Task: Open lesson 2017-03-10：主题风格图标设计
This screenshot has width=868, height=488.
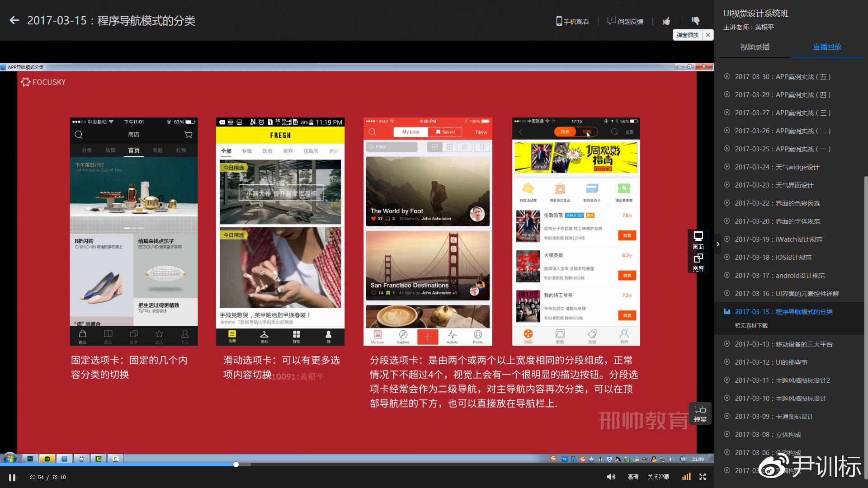Action: coord(780,399)
